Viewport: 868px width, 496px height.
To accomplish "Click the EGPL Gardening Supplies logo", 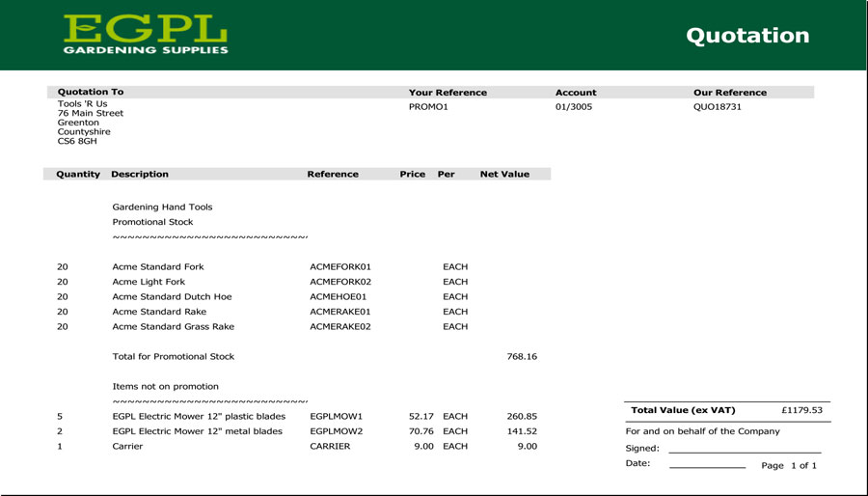I will click(146, 35).
